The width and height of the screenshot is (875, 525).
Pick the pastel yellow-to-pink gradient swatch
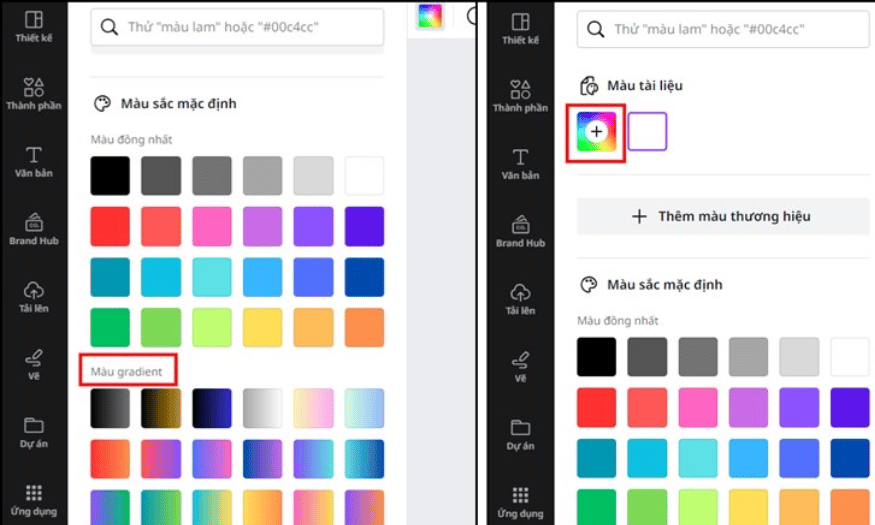click(x=313, y=408)
